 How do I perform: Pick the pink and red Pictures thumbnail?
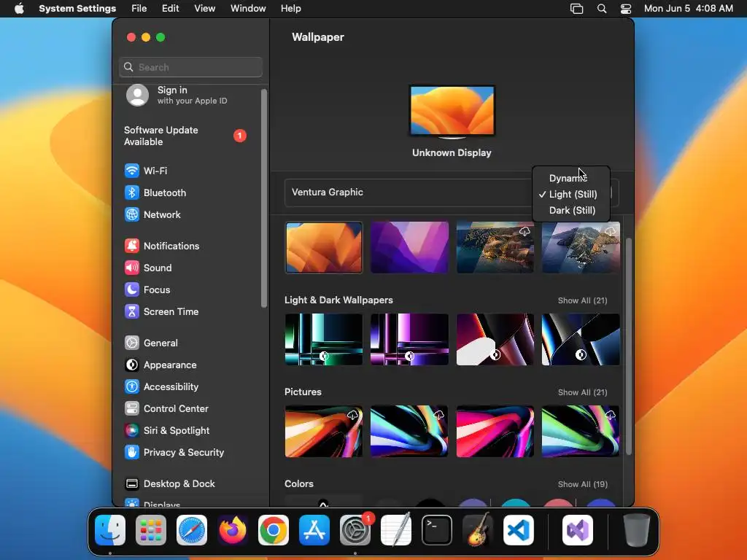tap(495, 432)
